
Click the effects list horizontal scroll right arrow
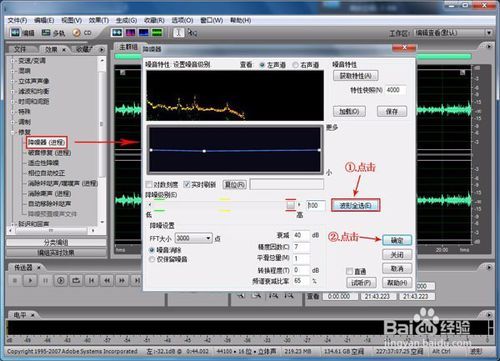click(x=93, y=230)
